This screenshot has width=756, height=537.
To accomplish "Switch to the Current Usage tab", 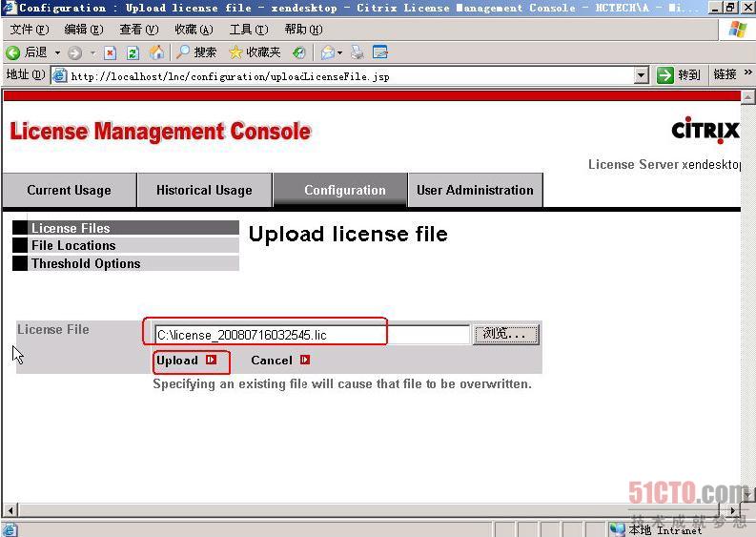I will tap(69, 190).
